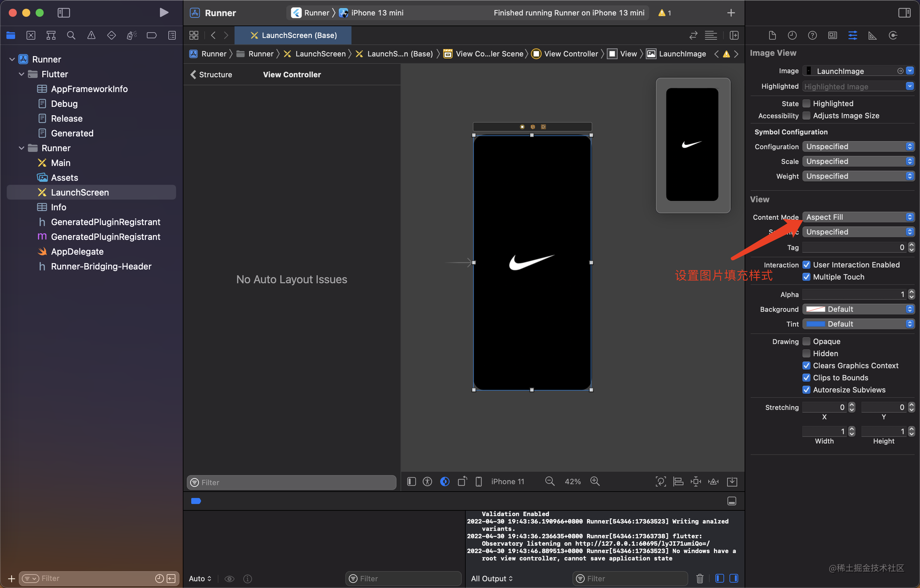Disable Multiple Touch interaction
The width and height of the screenshot is (920, 588).
point(807,277)
